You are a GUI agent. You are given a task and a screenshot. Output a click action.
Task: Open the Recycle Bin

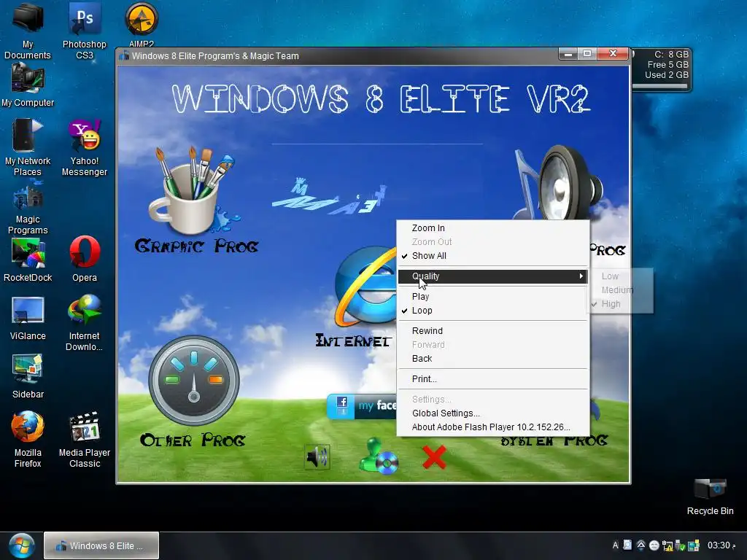click(x=710, y=496)
